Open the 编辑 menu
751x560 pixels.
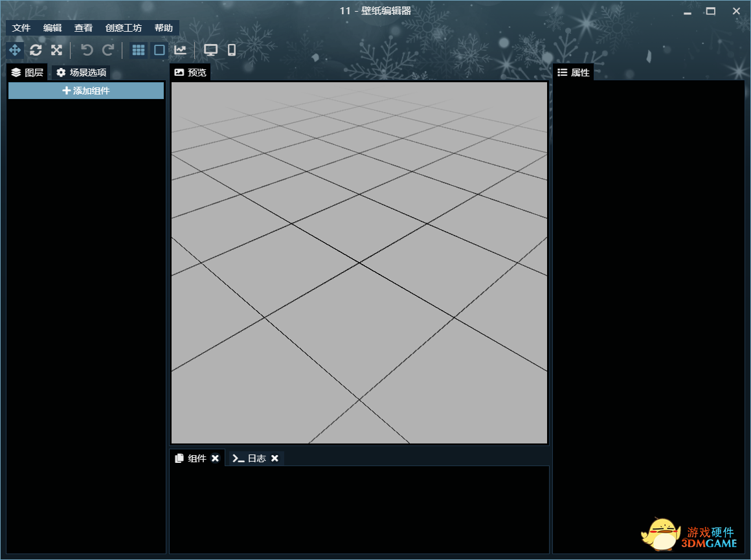coord(52,28)
